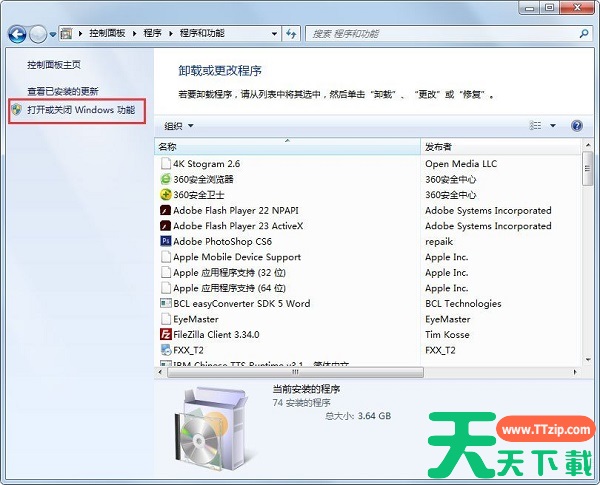Expand the view options dropdown arrow
The width and height of the screenshot is (600, 485).
(552, 126)
